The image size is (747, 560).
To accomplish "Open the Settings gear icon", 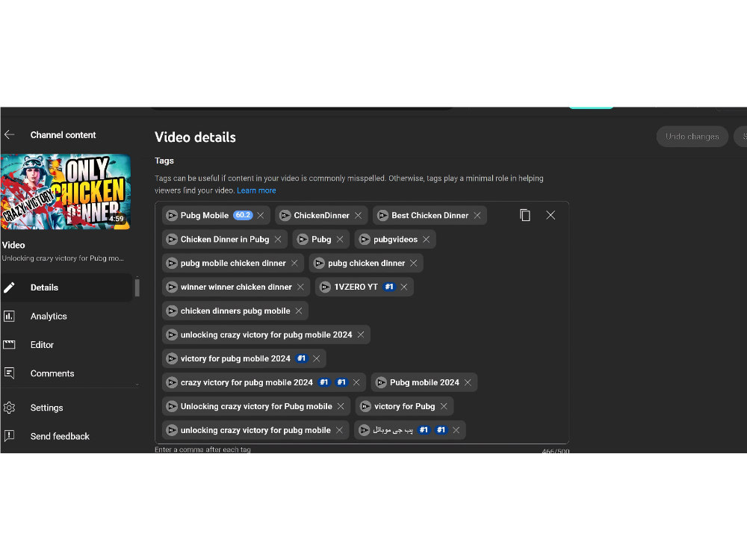I will pos(9,408).
